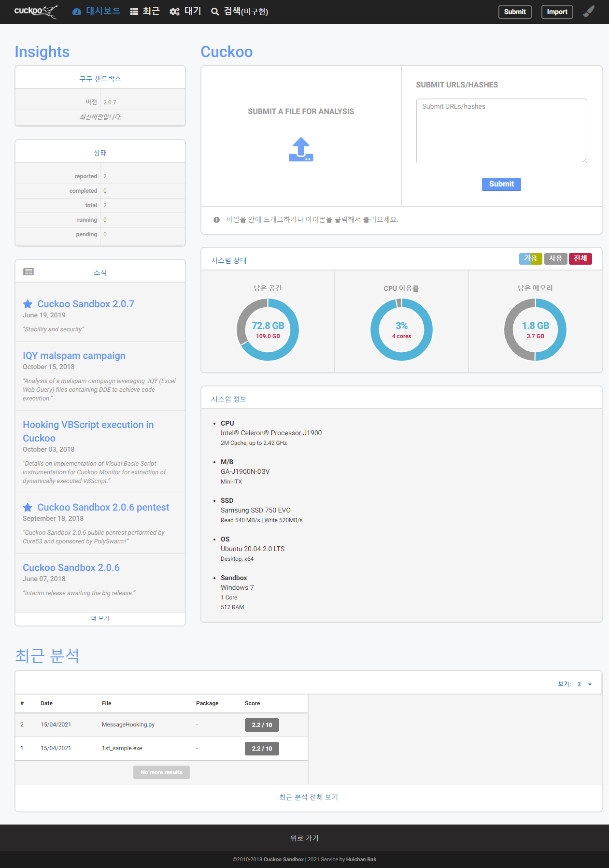The image size is (609, 868).
Task: Toggle the 가용 legend badge
Action: 531,258
